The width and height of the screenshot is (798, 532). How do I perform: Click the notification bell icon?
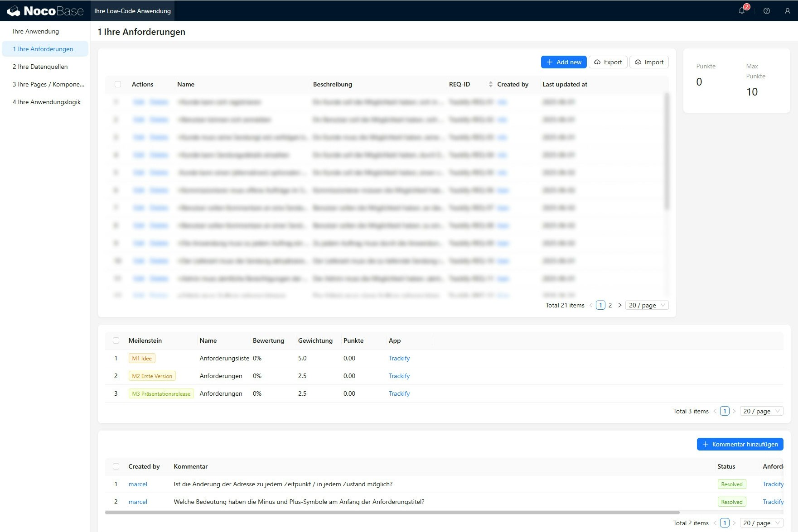coord(742,10)
